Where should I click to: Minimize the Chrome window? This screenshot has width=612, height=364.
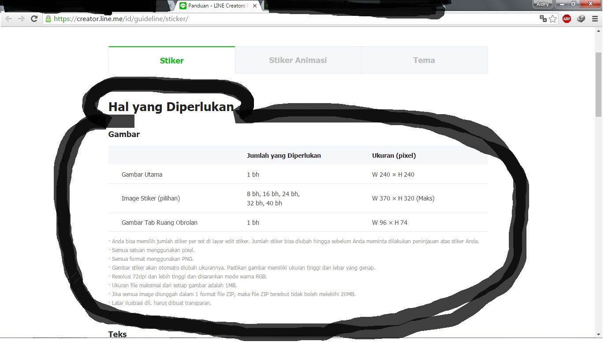tap(562, 4)
